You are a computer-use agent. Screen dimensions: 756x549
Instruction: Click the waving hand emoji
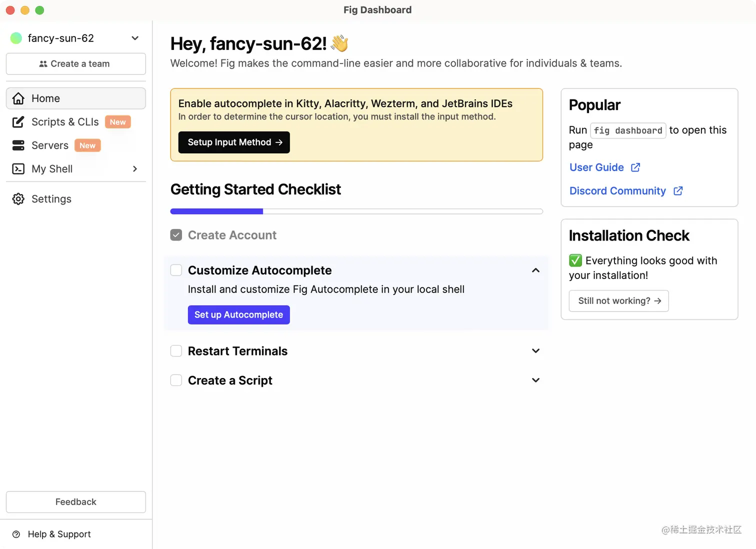point(339,43)
